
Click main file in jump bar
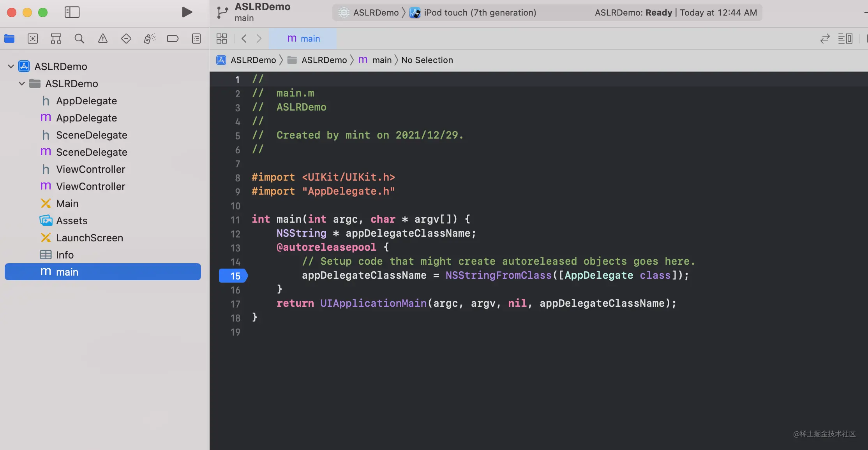pyautogui.click(x=375, y=60)
